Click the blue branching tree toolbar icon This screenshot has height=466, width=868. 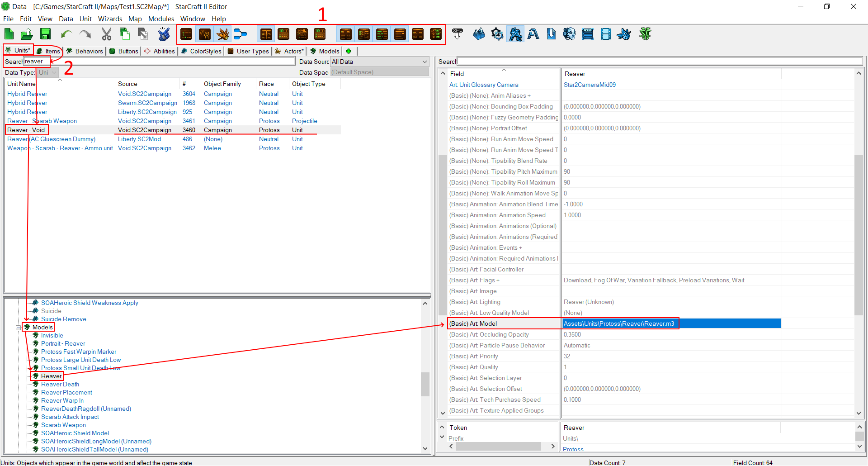click(x=241, y=34)
